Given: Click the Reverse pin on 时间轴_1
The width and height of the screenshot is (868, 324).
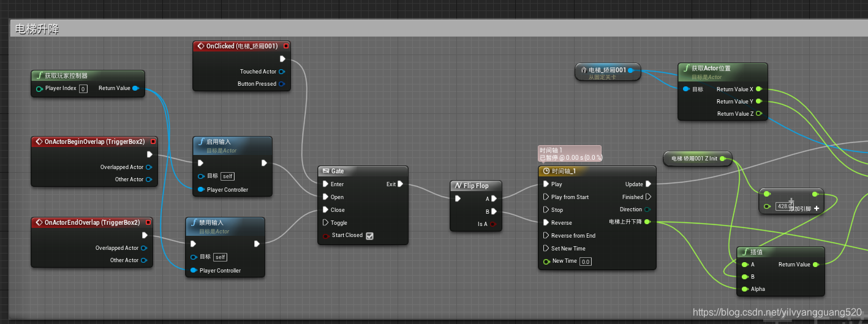Looking at the screenshot, I should pos(546,223).
